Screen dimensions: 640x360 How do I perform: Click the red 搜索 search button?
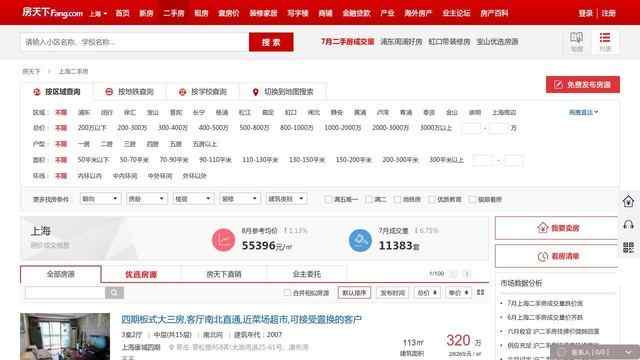(271, 42)
